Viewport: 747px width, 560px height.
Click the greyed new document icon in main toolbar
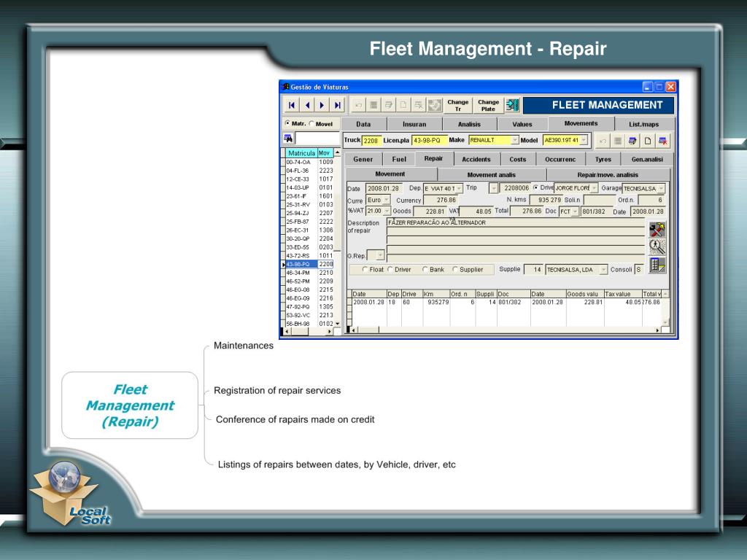(x=403, y=105)
